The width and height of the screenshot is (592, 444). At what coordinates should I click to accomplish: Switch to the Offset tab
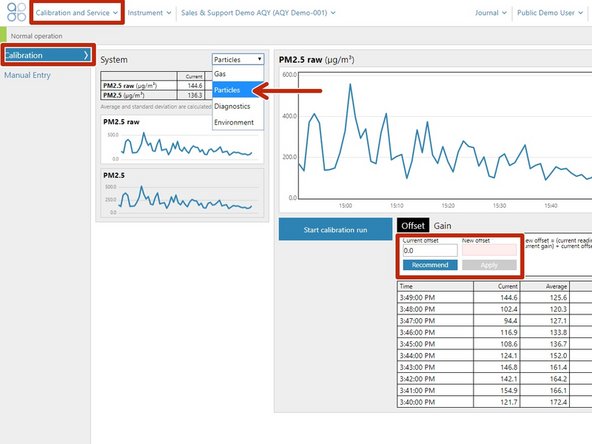pos(413,226)
